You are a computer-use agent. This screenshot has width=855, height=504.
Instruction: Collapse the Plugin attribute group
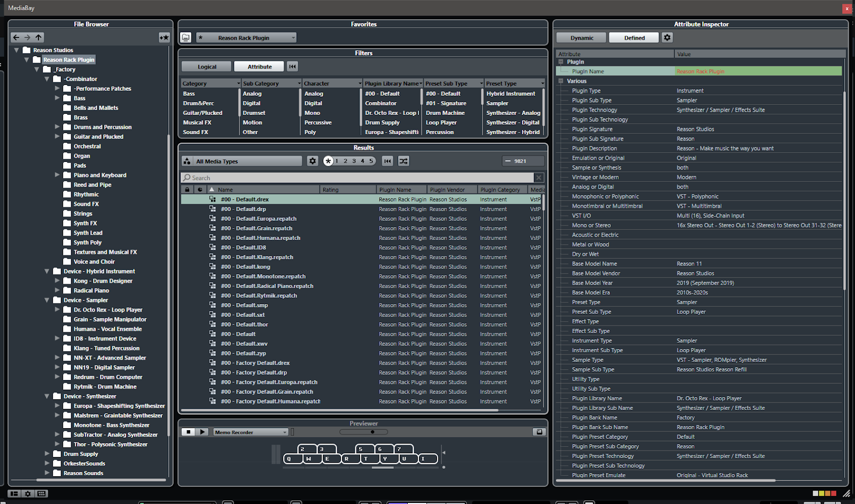point(561,62)
